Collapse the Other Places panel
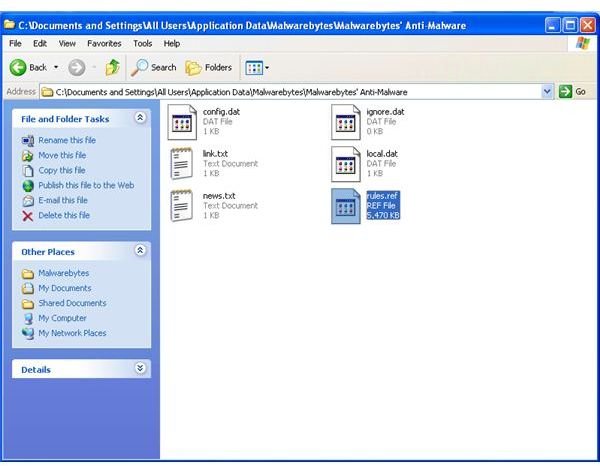 (x=140, y=251)
